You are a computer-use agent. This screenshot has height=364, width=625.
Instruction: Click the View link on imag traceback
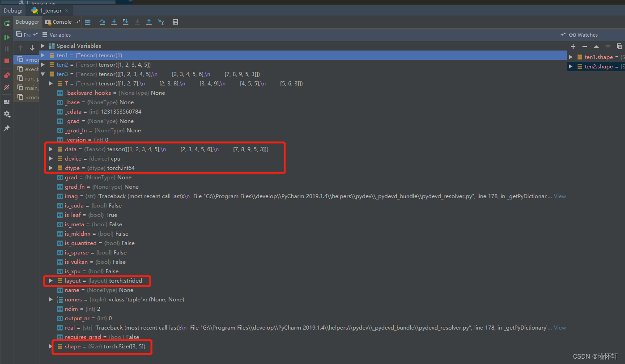coord(560,196)
